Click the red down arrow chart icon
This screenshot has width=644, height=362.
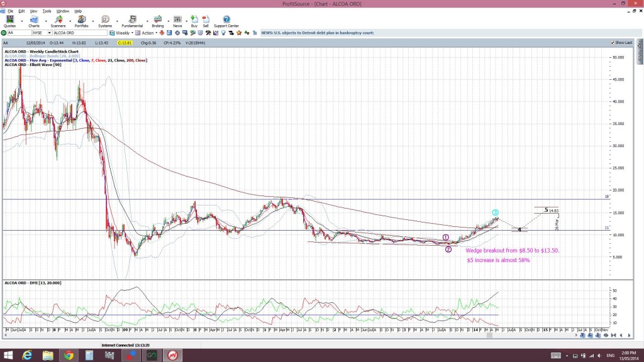pos(162,33)
